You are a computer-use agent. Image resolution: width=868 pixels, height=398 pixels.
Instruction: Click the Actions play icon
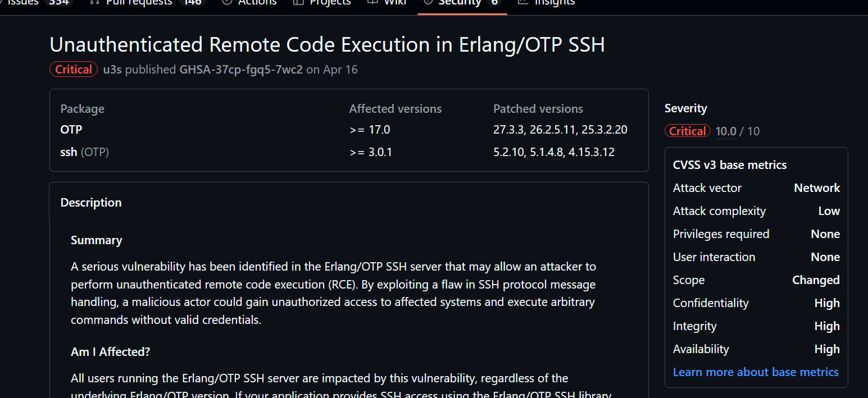[227, 2]
